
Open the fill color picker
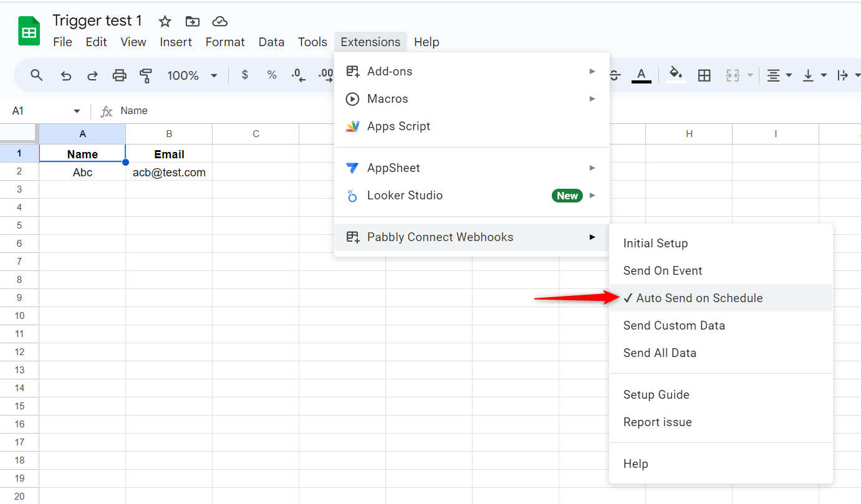[675, 75]
